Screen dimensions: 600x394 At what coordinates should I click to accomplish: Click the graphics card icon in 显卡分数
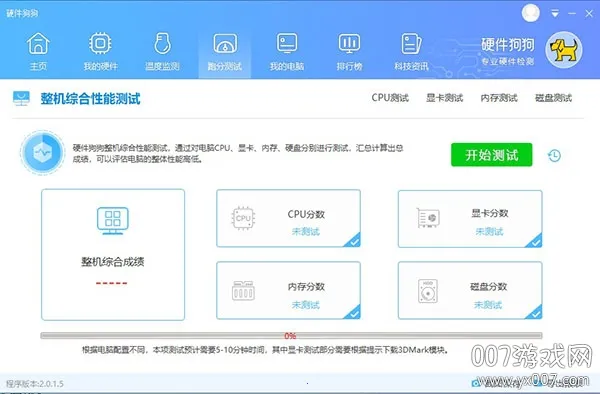(x=428, y=218)
